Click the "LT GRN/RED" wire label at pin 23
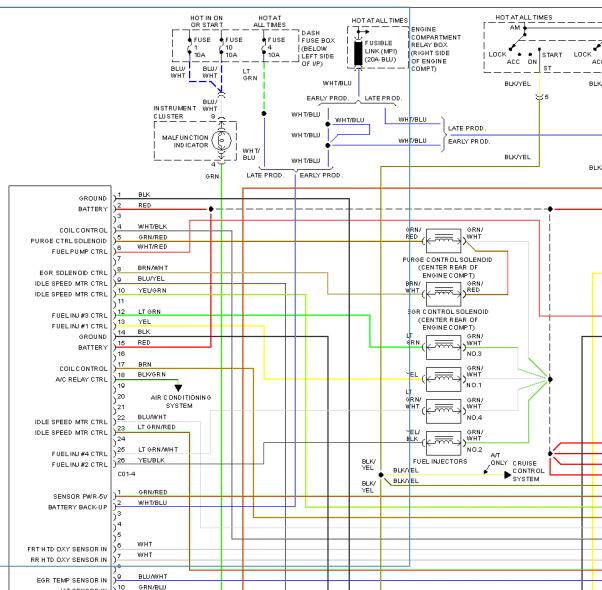Screen dimensions: 602x590 click(157, 427)
